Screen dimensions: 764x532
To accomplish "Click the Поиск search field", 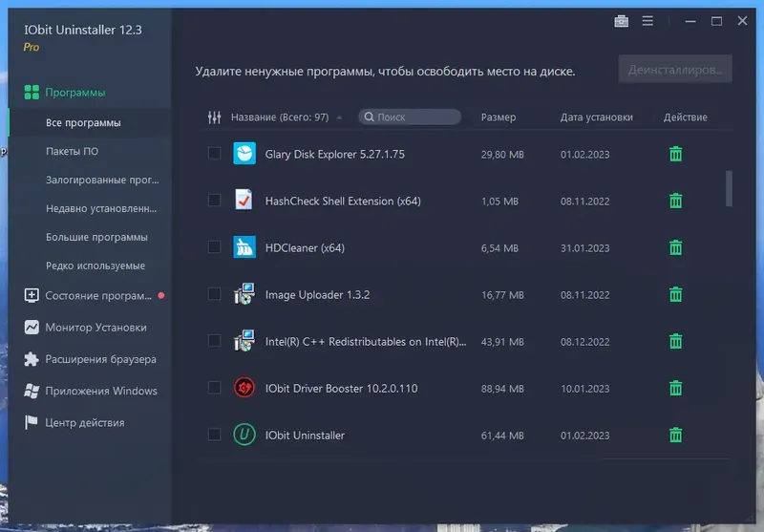I will (x=410, y=117).
